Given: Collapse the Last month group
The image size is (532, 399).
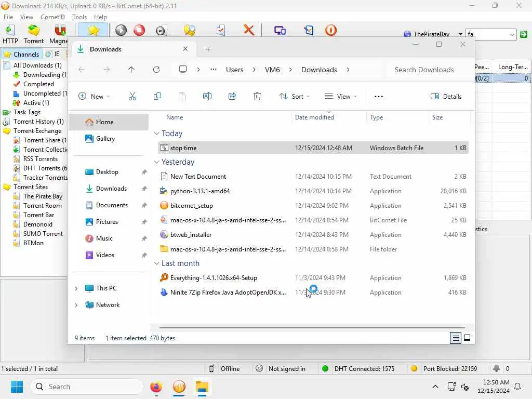Looking at the screenshot, I should pyautogui.click(x=156, y=263).
